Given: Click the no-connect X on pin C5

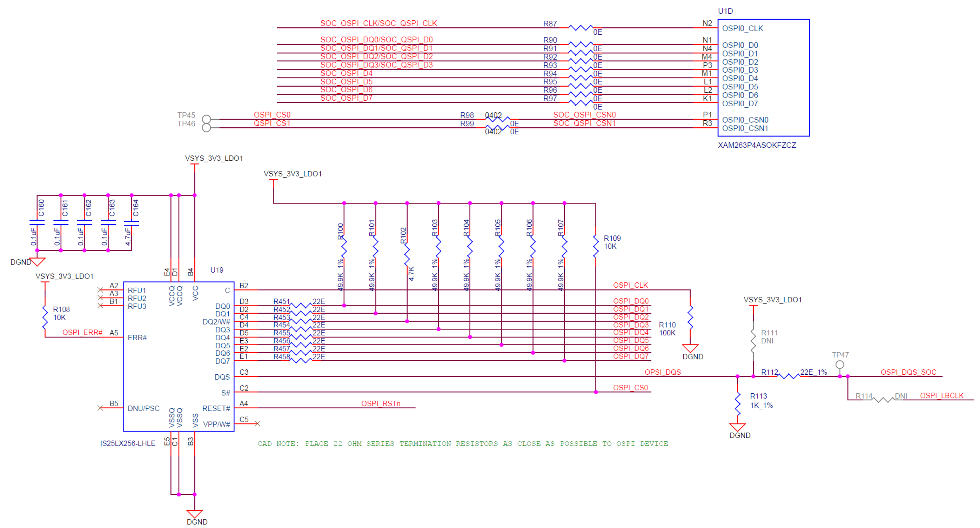Looking at the screenshot, I should click(x=257, y=424).
